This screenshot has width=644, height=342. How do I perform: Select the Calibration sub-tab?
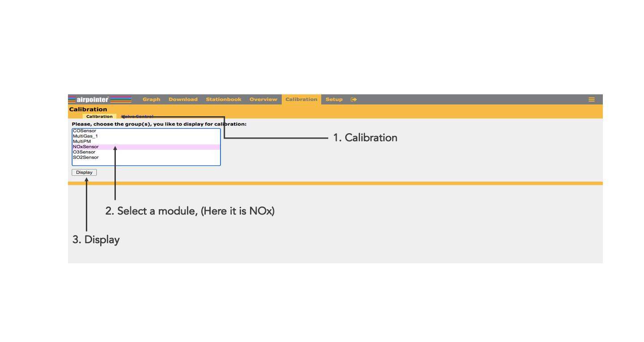[x=99, y=116]
